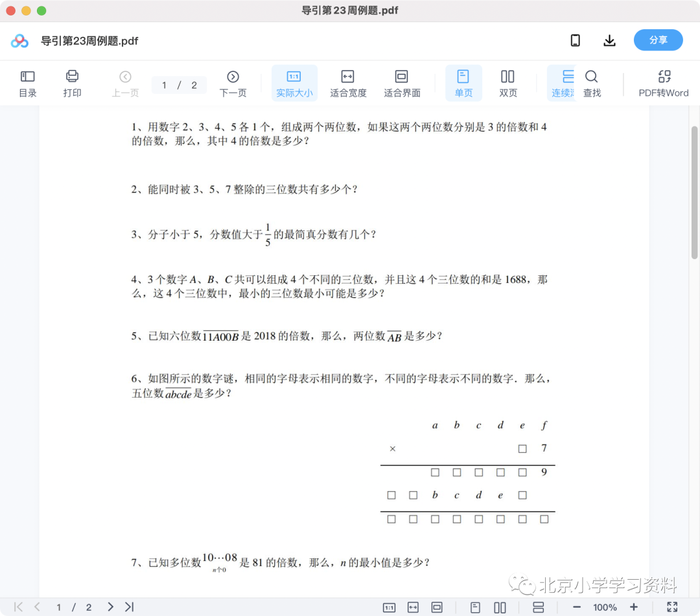Click problem 1 text starting 用数字2、3、4、5
700x616 pixels.
tap(339, 134)
